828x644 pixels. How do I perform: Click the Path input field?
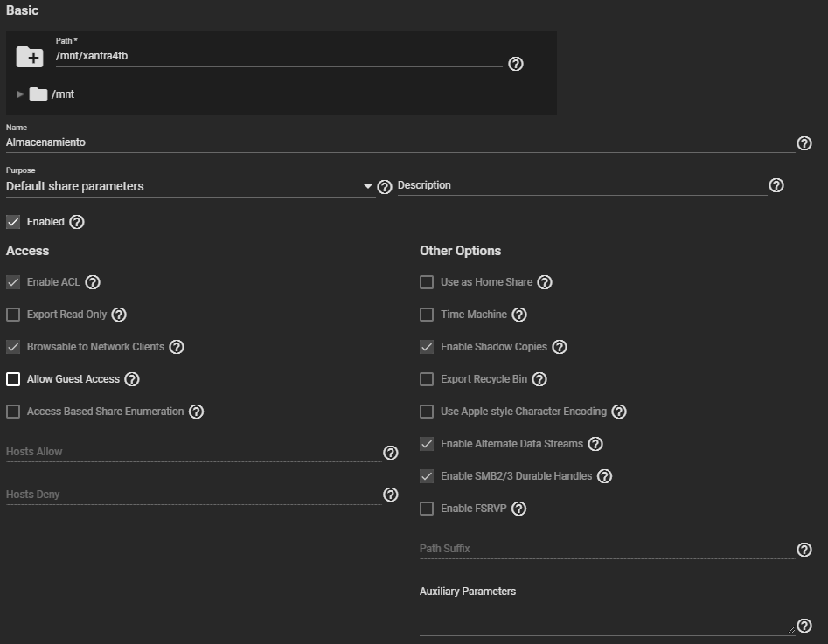coord(279,56)
